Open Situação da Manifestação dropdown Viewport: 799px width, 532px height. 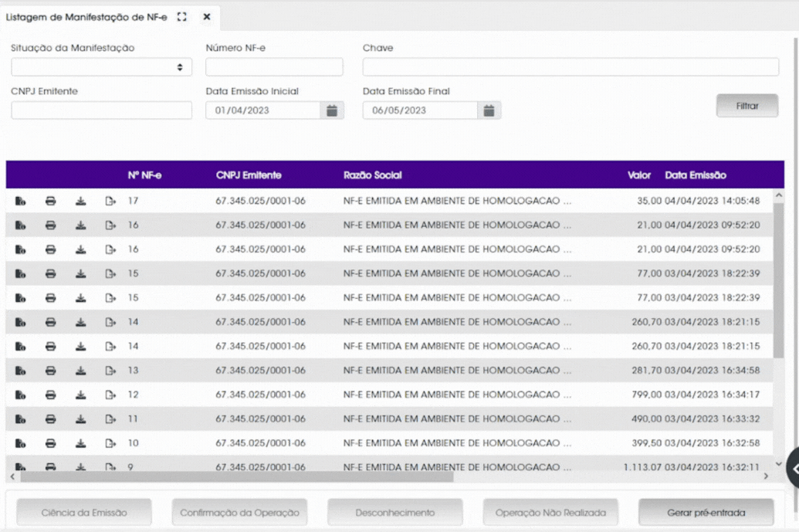[x=101, y=67]
